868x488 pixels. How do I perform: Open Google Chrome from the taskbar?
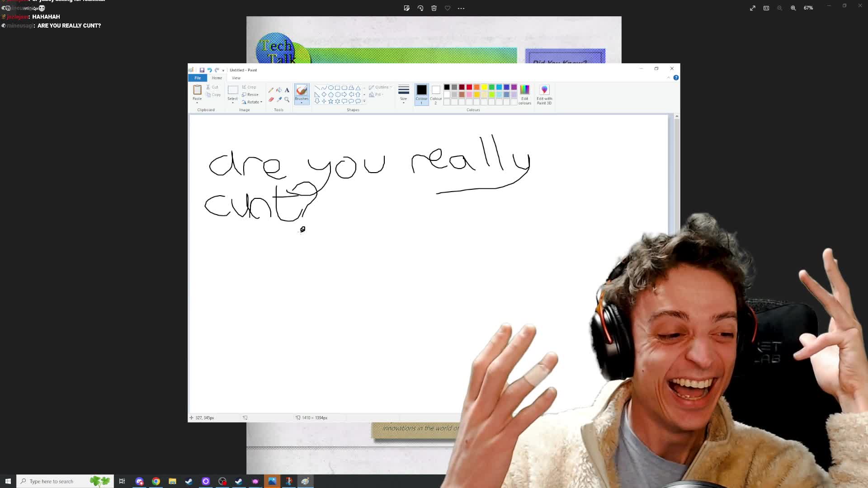(x=156, y=481)
